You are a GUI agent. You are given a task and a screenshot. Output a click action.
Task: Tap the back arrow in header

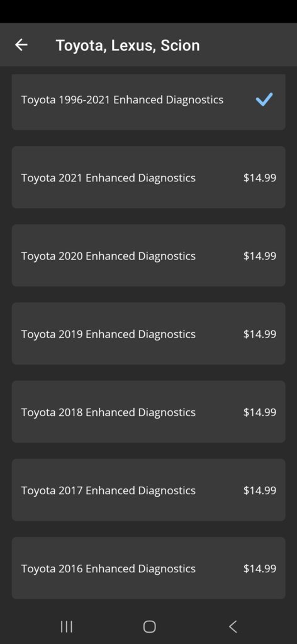(x=21, y=45)
